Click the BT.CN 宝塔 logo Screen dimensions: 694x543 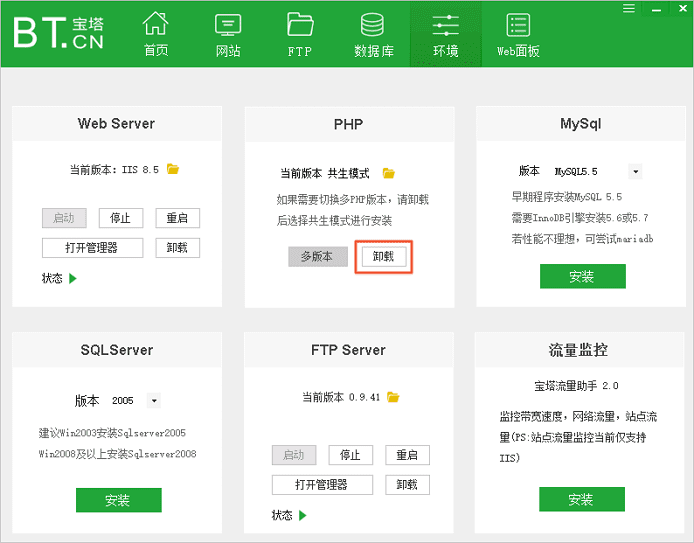click(58, 32)
